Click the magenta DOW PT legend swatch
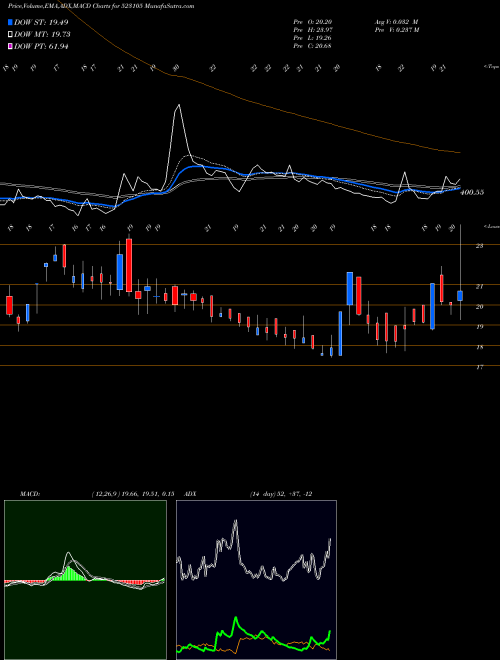Viewport: 500px width, 660px height. 10,46
